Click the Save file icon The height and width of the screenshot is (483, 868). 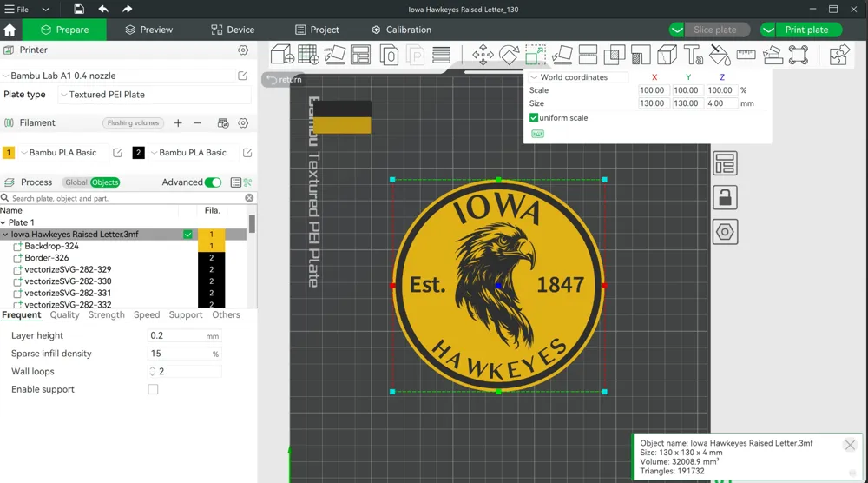tap(79, 9)
